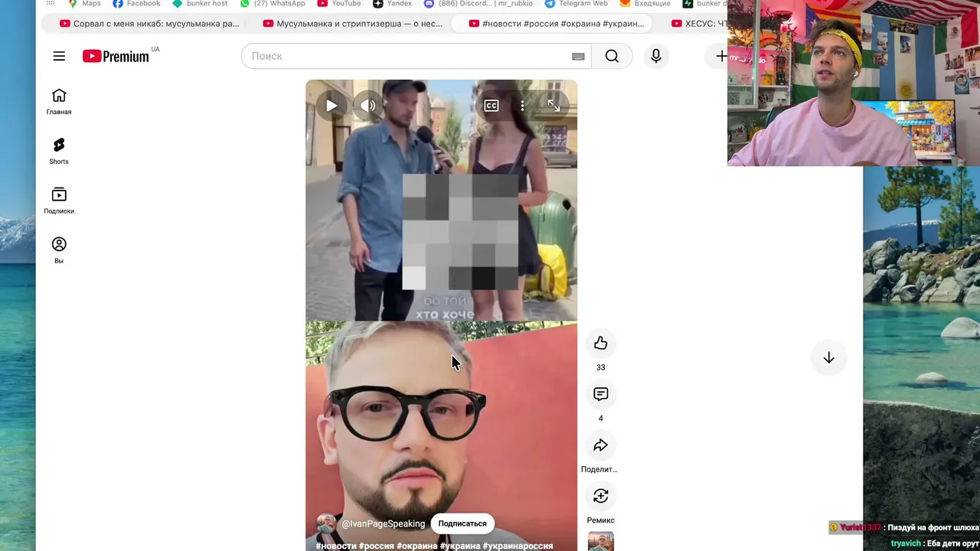Open the bunker host bookmark
The height and width of the screenshot is (551, 980).
[x=200, y=4]
